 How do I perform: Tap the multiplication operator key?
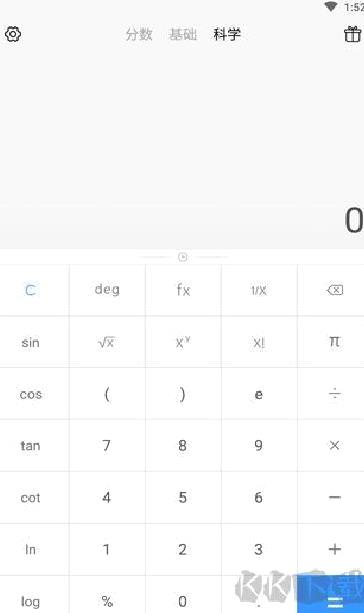(335, 445)
